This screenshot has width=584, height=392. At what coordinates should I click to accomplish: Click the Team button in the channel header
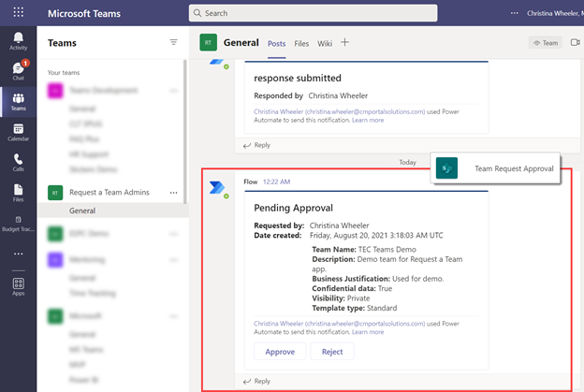[x=546, y=43]
